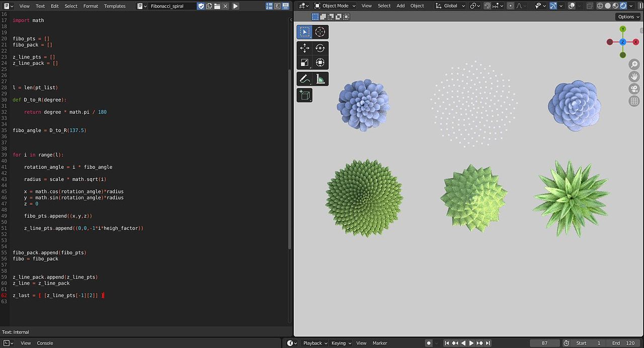Open transform pivot point dropdown
This screenshot has width=644, height=348.
click(475, 6)
